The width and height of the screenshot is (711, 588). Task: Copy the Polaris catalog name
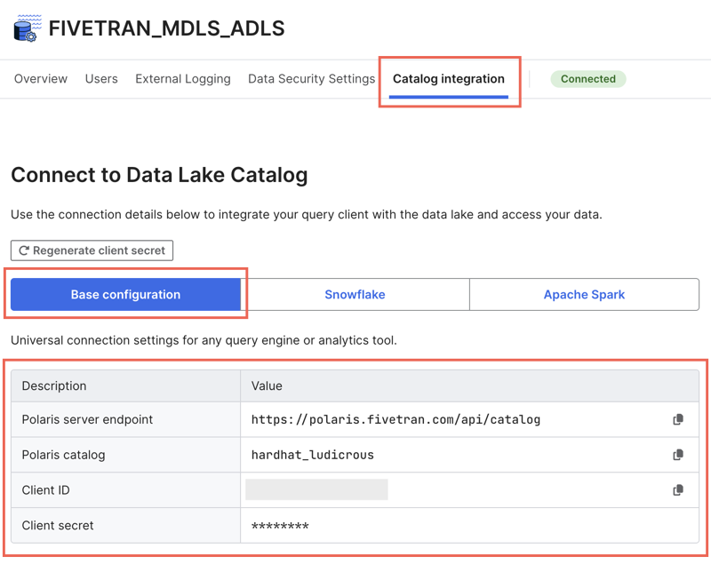pyautogui.click(x=678, y=455)
